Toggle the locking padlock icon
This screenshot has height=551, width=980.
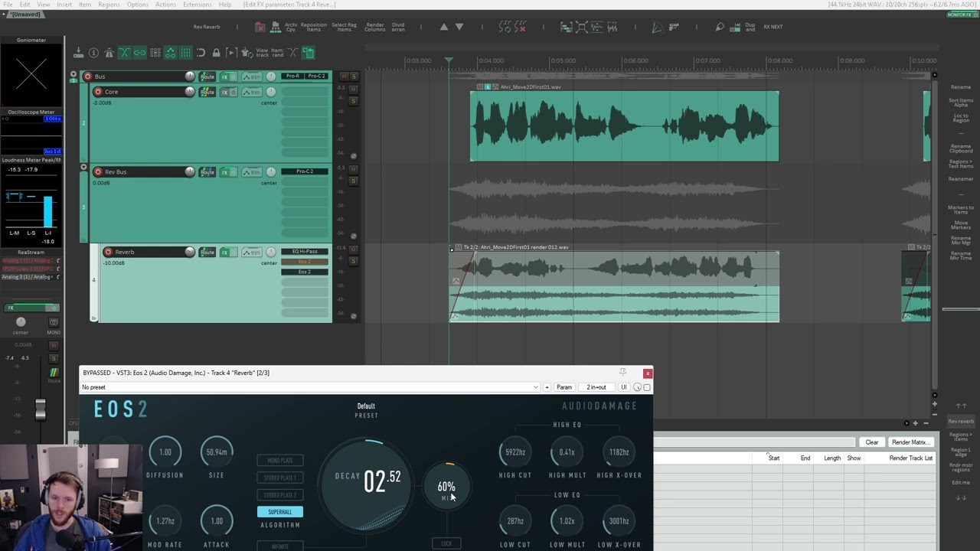click(x=216, y=53)
